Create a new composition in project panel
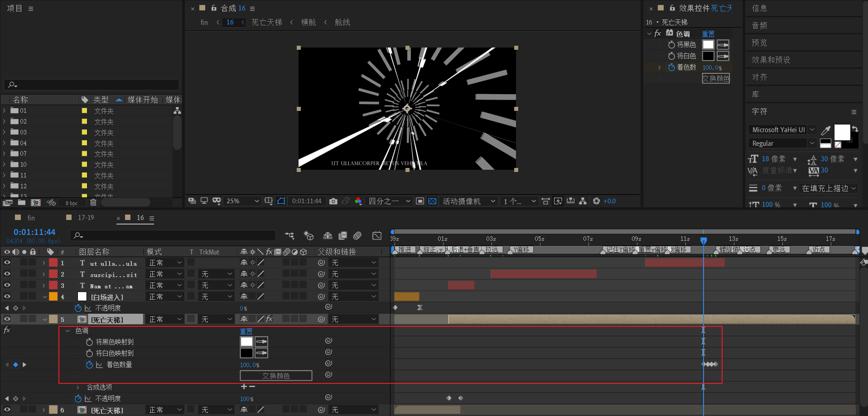 click(x=36, y=203)
